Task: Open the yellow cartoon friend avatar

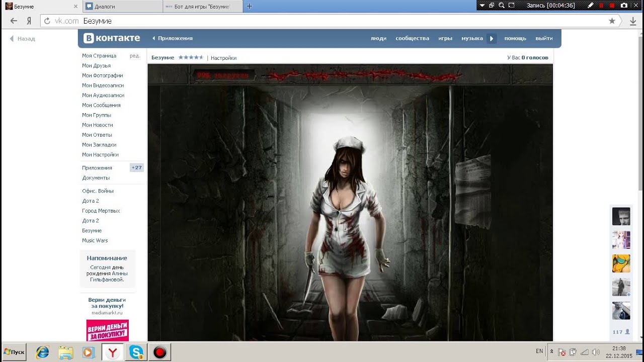Action: tap(621, 263)
